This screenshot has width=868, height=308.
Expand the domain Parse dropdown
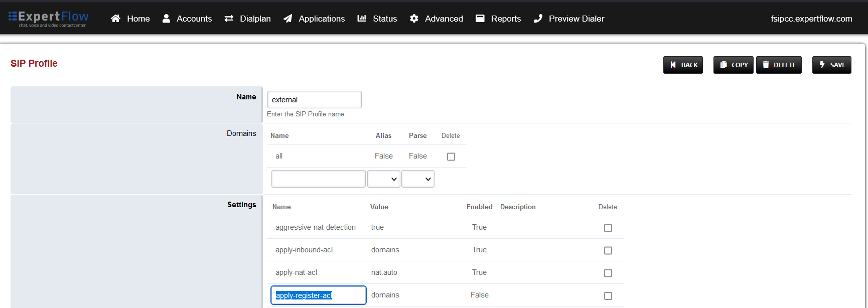pos(418,179)
